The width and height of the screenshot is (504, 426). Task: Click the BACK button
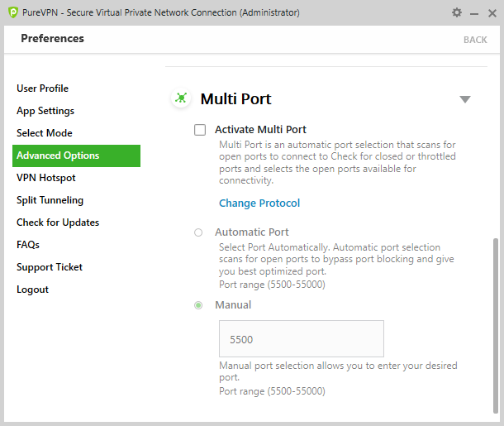click(x=475, y=40)
